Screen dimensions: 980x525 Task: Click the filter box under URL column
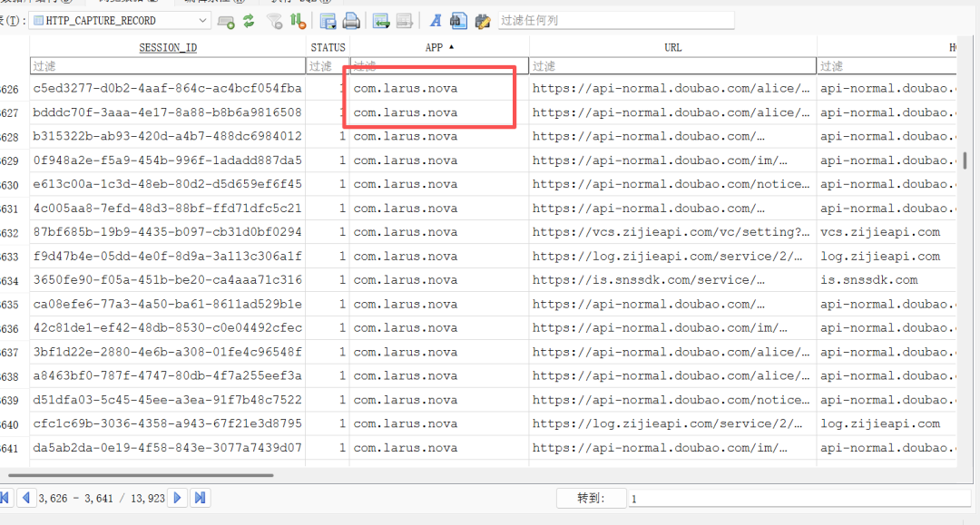[672, 66]
